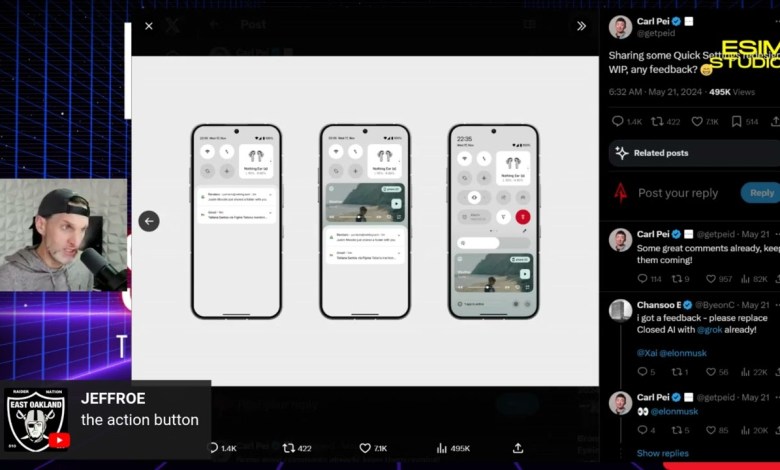This screenshot has height=470, width=780.
Task: Open Carl Pei's profile picture on the main post
Action: click(621, 27)
